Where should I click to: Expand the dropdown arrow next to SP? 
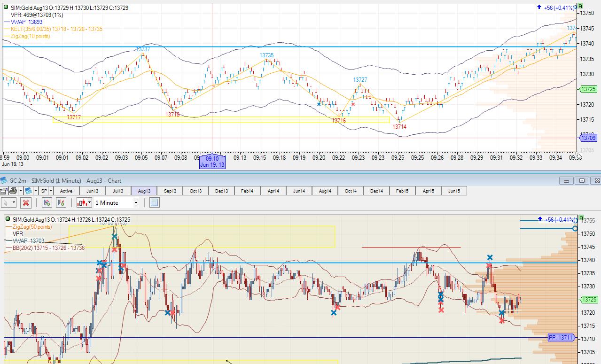[x=51, y=191]
